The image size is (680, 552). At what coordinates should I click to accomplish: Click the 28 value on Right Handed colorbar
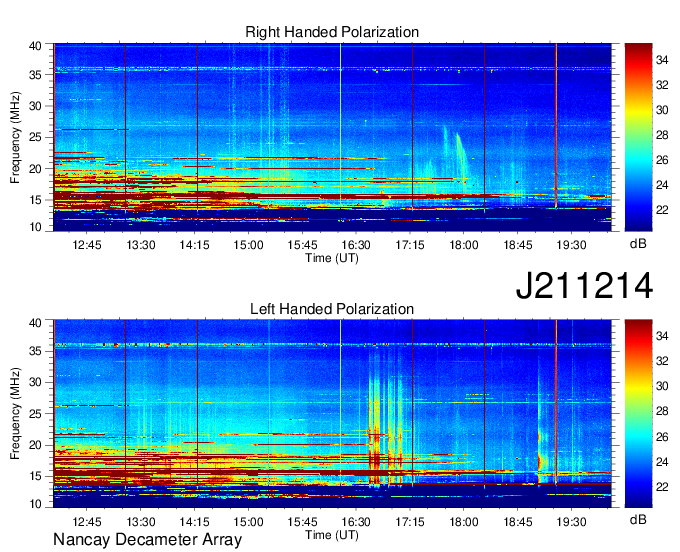pos(662,135)
